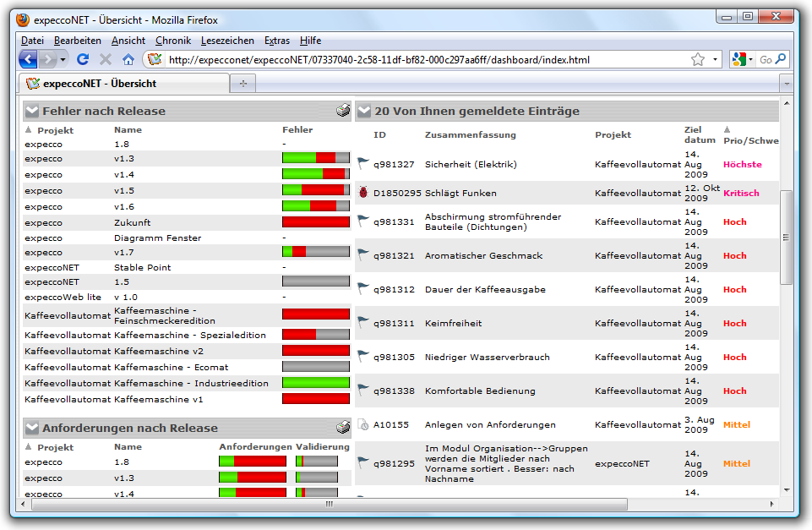Click the red bug icon beside D1850295
The width and height of the screenshot is (812, 530).
click(363, 193)
